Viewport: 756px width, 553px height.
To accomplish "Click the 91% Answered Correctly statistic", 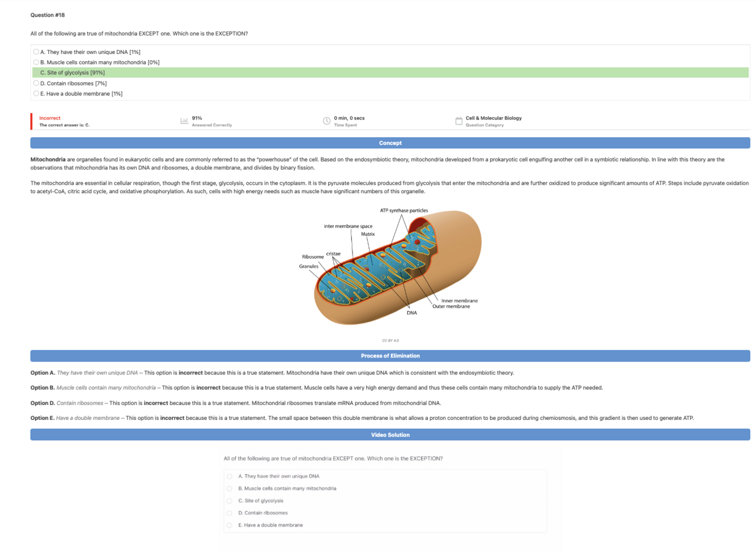I will (211, 121).
